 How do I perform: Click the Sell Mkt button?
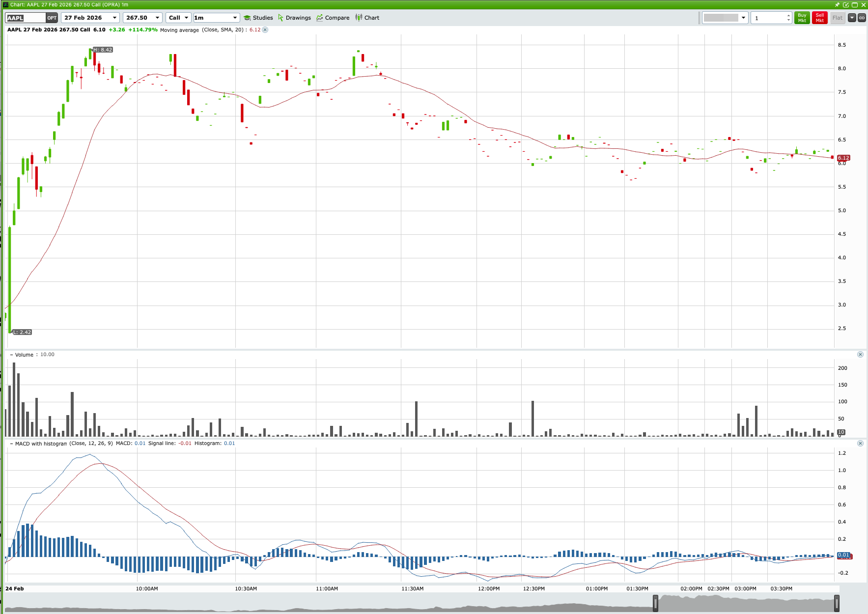pyautogui.click(x=819, y=18)
